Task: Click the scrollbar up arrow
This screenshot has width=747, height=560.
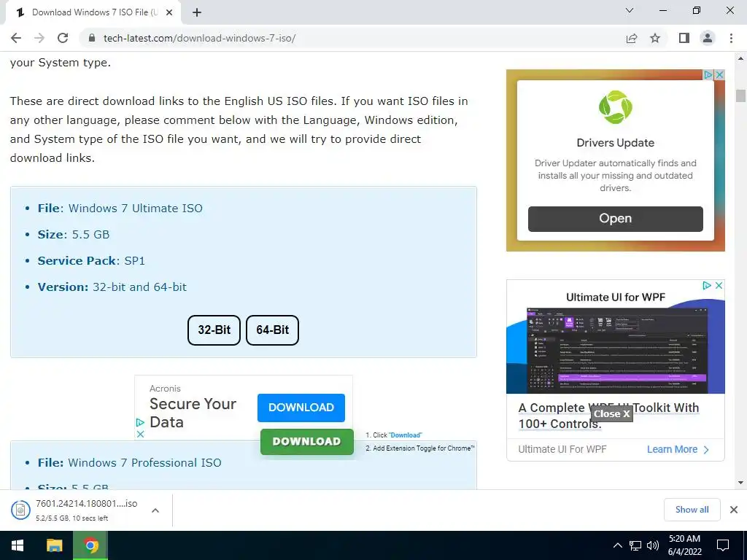Action: pyautogui.click(x=740, y=58)
